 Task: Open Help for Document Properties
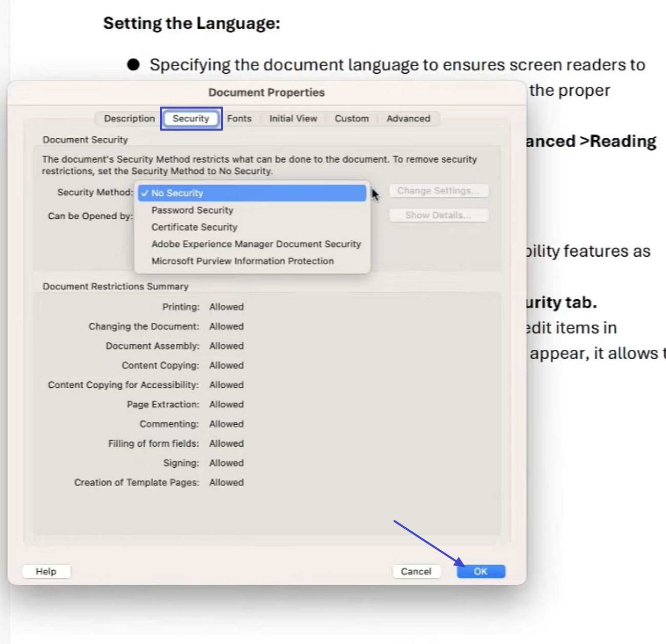pyautogui.click(x=46, y=571)
